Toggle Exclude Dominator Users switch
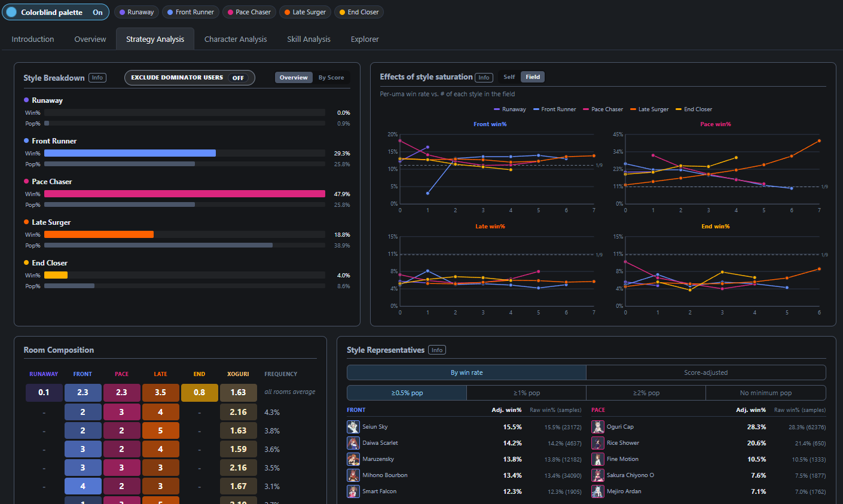This screenshot has width=843, height=504. 190,78
